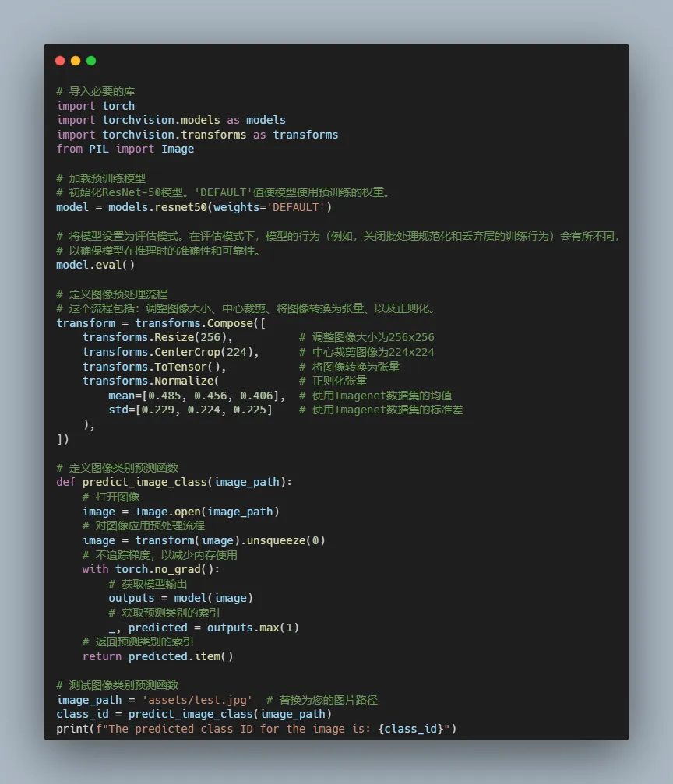Click the comment starting '# 初始化ResNet-50模型'
This screenshot has width=673, height=784.
(224, 192)
